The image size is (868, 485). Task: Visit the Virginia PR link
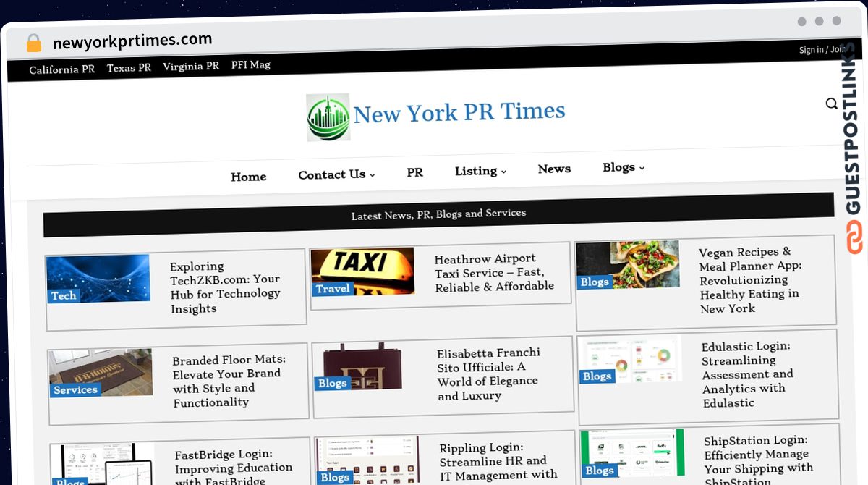[x=191, y=66]
